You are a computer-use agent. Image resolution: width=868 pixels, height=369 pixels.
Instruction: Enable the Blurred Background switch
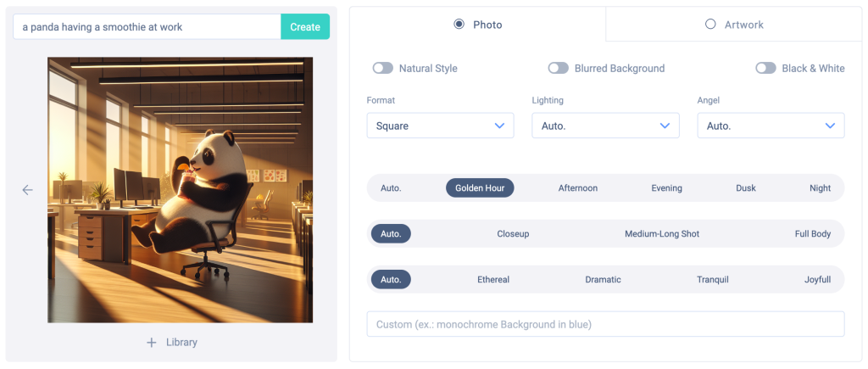[x=558, y=68]
